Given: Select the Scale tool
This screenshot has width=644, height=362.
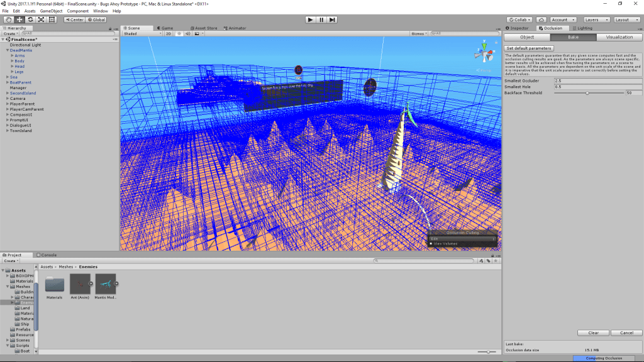Looking at the screenshot, I should 41,19.
